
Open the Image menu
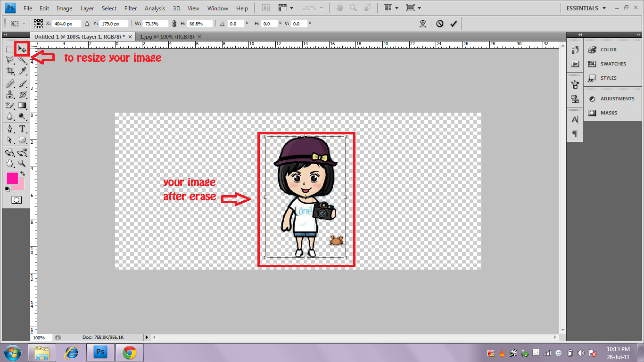pyautogui.click(x=65, y=8)
